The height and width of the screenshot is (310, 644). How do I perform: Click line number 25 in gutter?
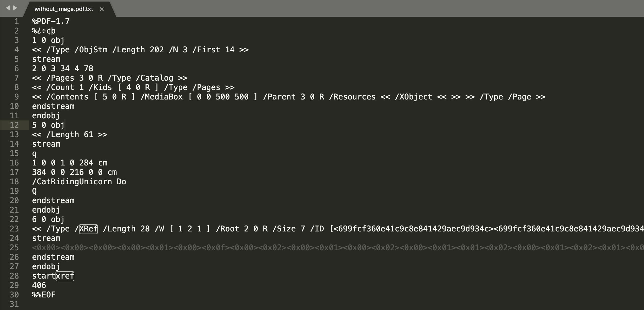point(14,248)
